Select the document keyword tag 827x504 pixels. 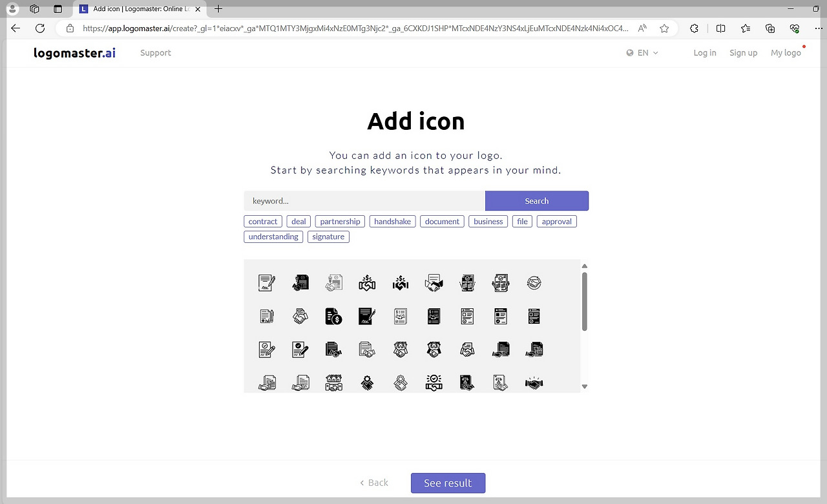click(442, 222)
